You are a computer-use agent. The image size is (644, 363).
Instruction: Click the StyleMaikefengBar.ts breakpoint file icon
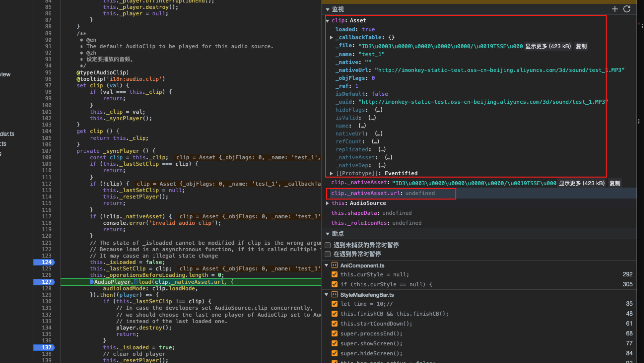[x=334, y=295]
